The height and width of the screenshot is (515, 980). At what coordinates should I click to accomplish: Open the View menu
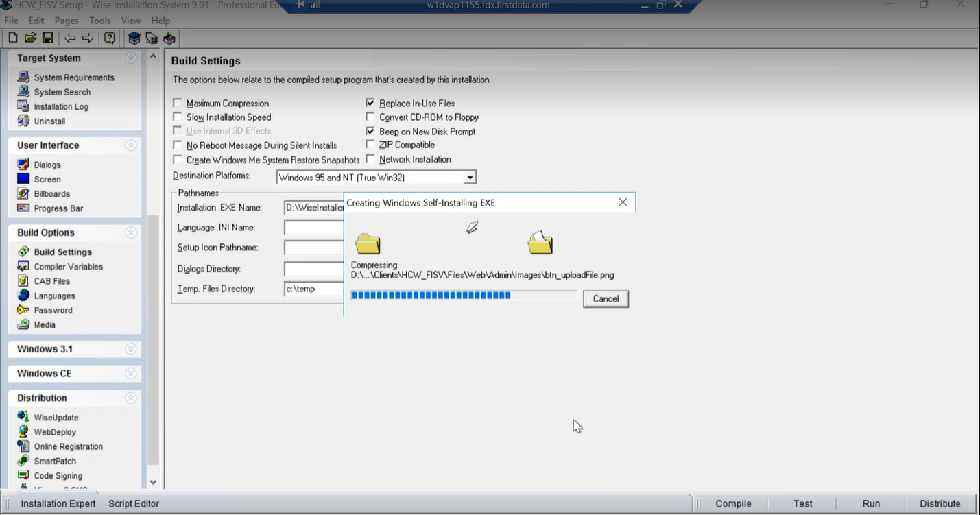(x=130, y=21)
